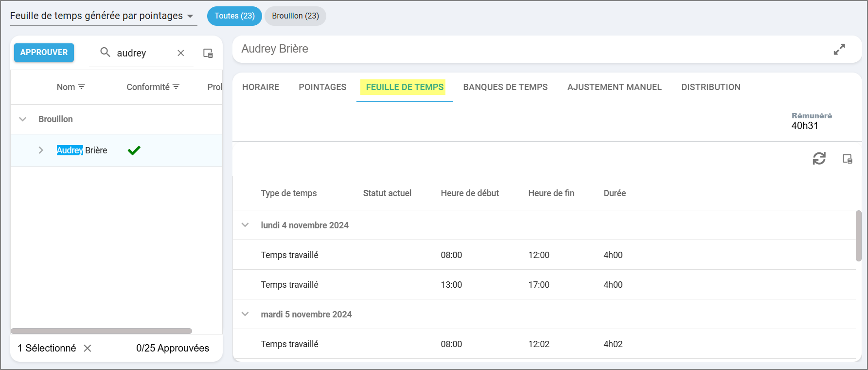Switch to the HORAIRE tab
The height and width of the screenshot is (370, 868).
[x=261, y=87]
